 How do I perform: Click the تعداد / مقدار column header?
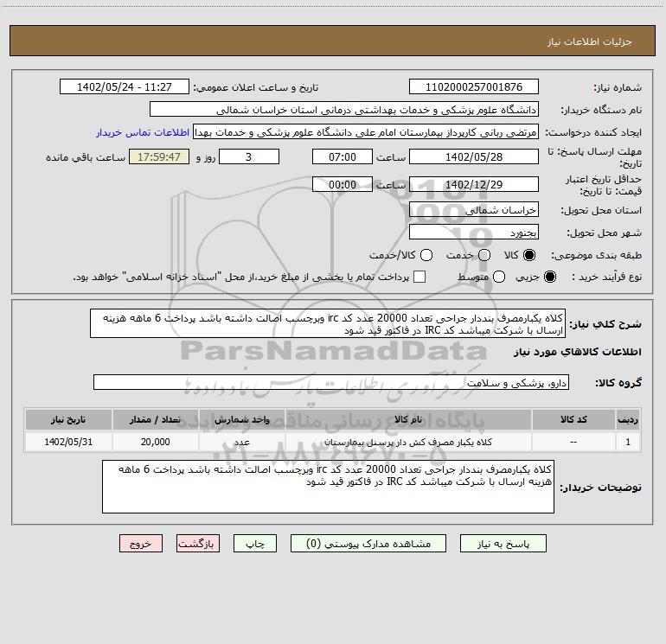[x=155, y=420]
